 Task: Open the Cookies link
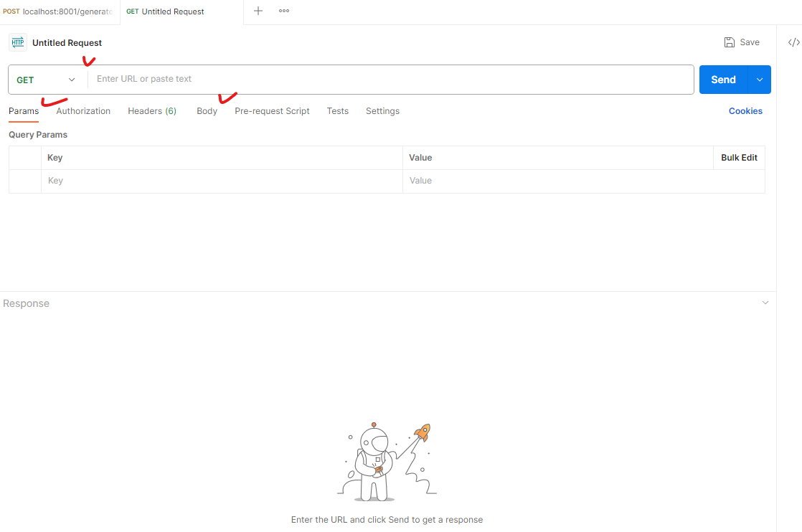(745, 111)
